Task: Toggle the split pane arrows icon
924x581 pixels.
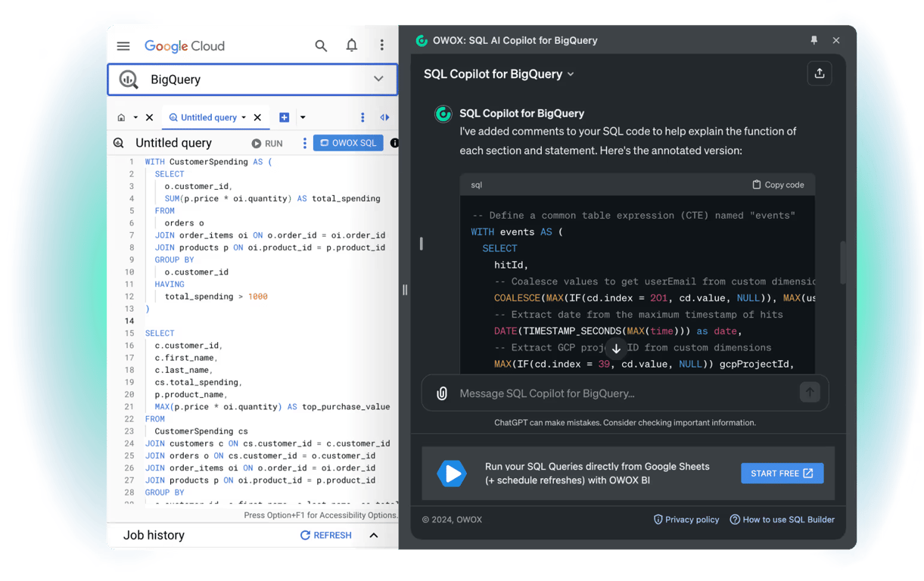Action: (384, 117)
